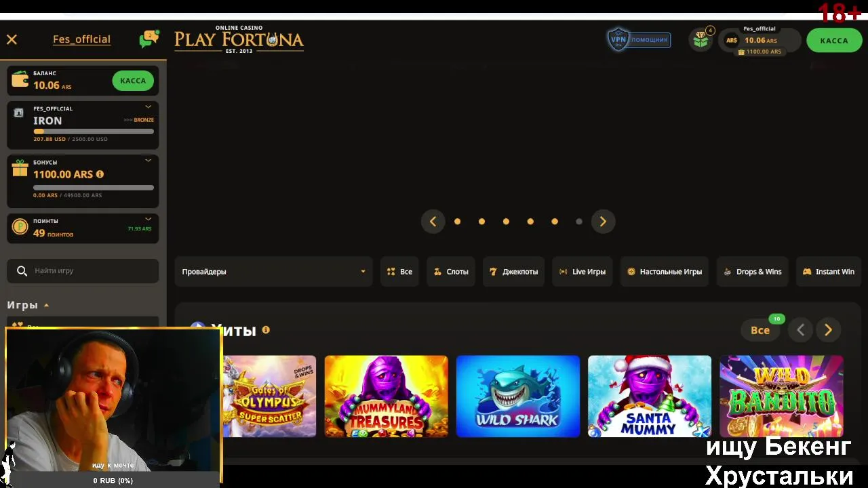Viewport: 868px width, 488px height.
Task: Click the Касса button in balance panel
Action: click(x=133, y=80)
